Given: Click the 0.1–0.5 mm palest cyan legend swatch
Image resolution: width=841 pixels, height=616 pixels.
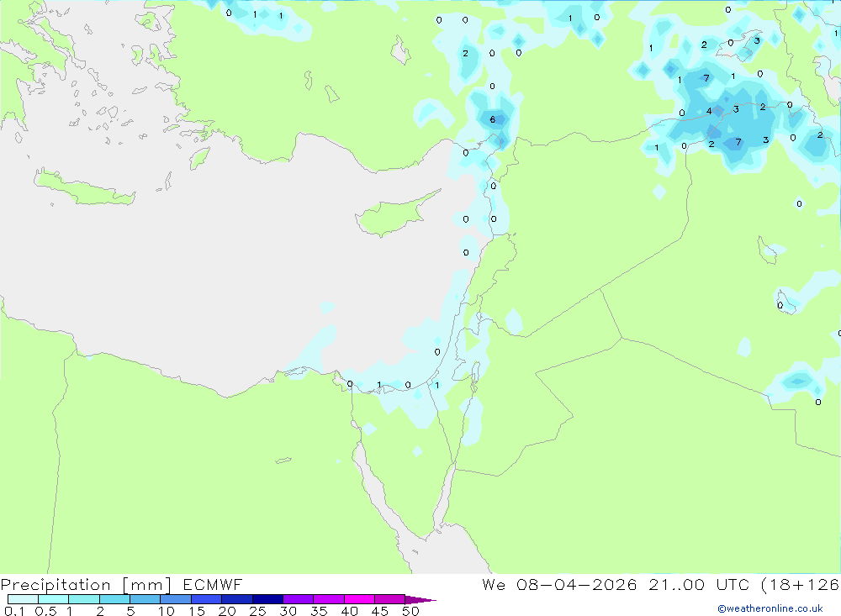Looking at the screenshot, I should tap(23, 599).
